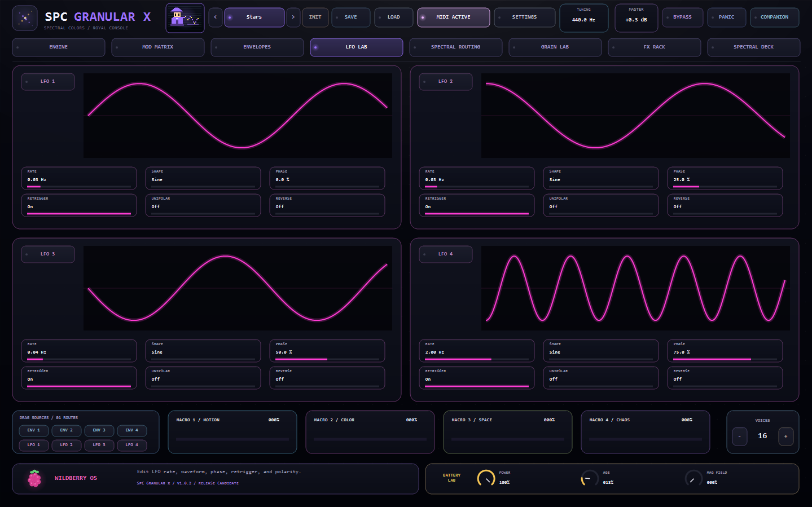Toggle LFO 2 Unipolar Off
Image resolution: width=812 pixels, height=507 pixels.
[601, 205]
